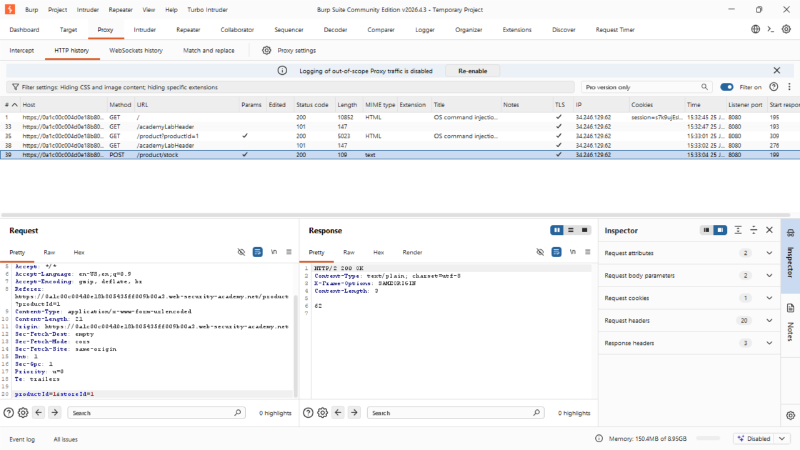Toggle pretty-print wrap icon in Response panel
Image resolution: width=800 pixels, height=450 pixels.
tap(556, 252)
